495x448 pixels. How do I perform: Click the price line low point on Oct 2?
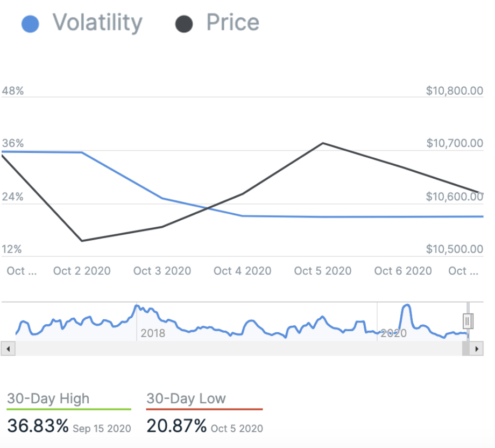click(82, 241)
